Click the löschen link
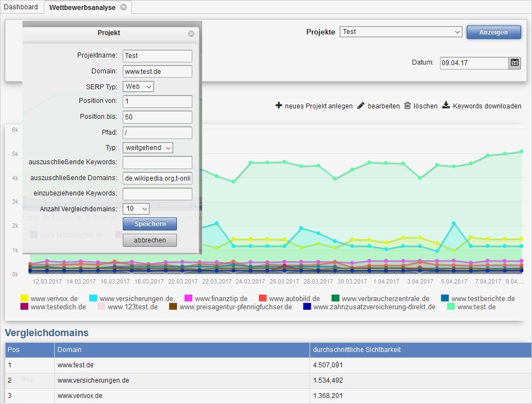 coord(426,106)
